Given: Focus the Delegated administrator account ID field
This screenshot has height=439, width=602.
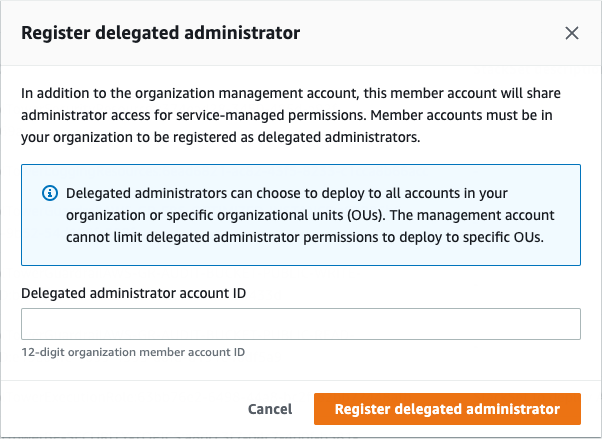Looking at the screenshot, I should click(301, 324).
